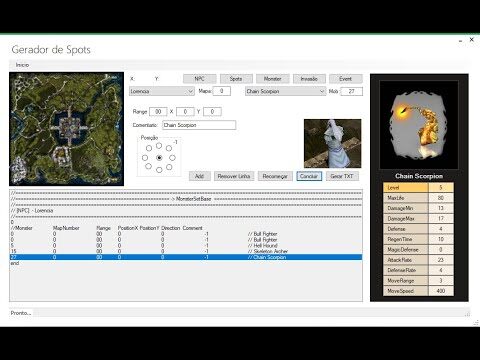Select the bottom-left position radio button
Viewport: 480px width, 360px height.
coord(148,166)
